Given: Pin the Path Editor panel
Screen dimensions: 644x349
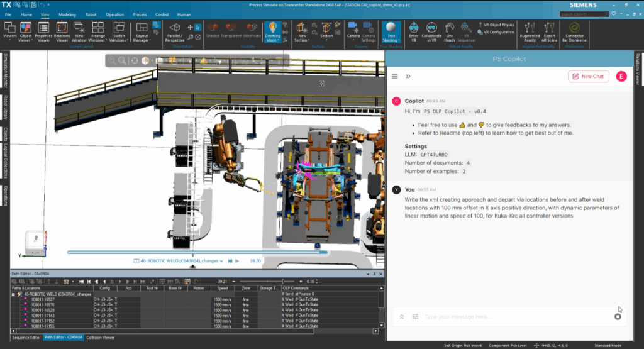Looking at the screenshot, I should tap(374, 274).
